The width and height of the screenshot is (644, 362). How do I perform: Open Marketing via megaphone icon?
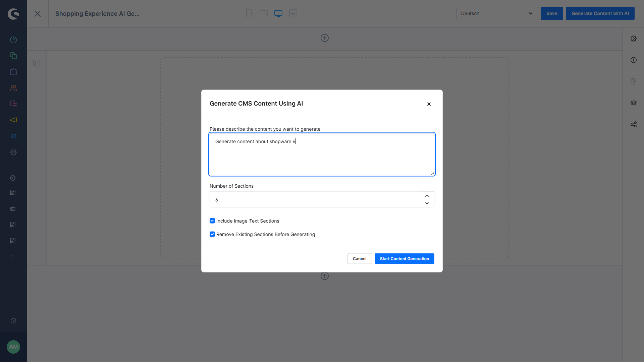click(x=13, y=120)
